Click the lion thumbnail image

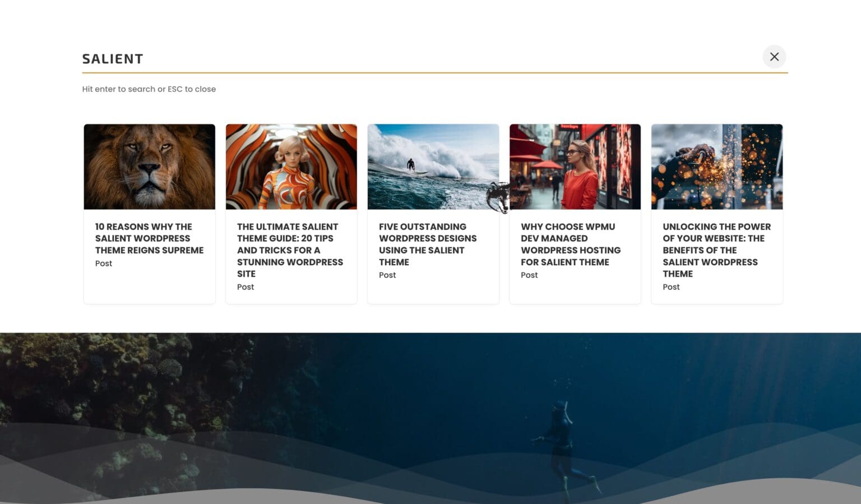(149, 167)
